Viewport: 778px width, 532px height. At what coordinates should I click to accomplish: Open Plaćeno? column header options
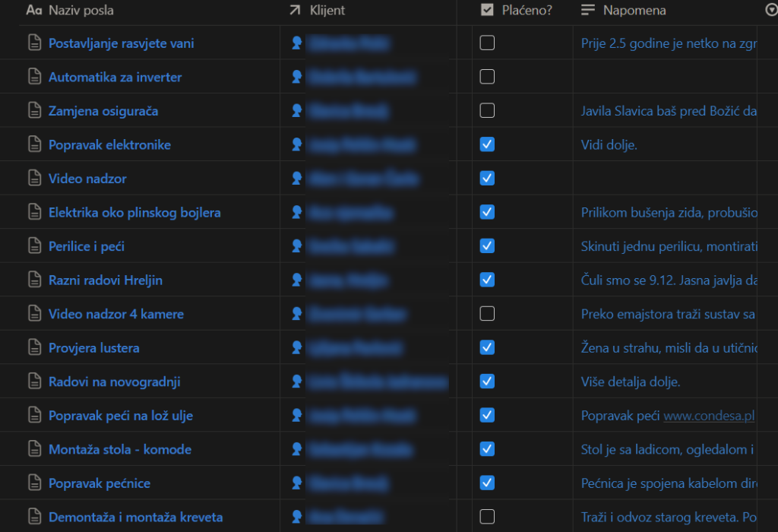(526, 11)
